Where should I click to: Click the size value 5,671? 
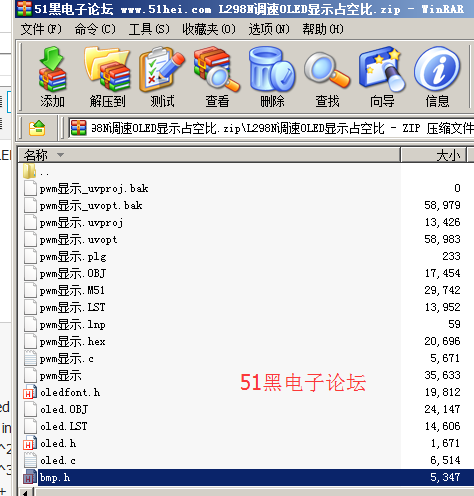pos(445,358)
